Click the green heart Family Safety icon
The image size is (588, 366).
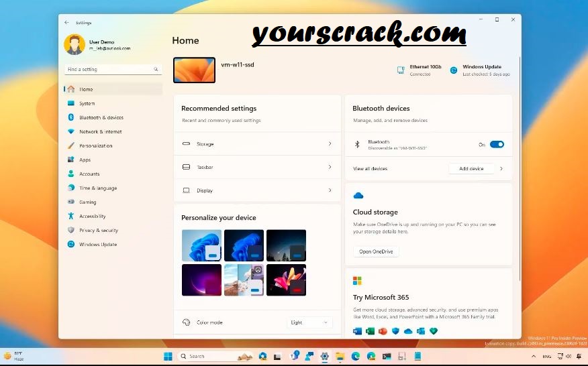click(x=434, y=331)
